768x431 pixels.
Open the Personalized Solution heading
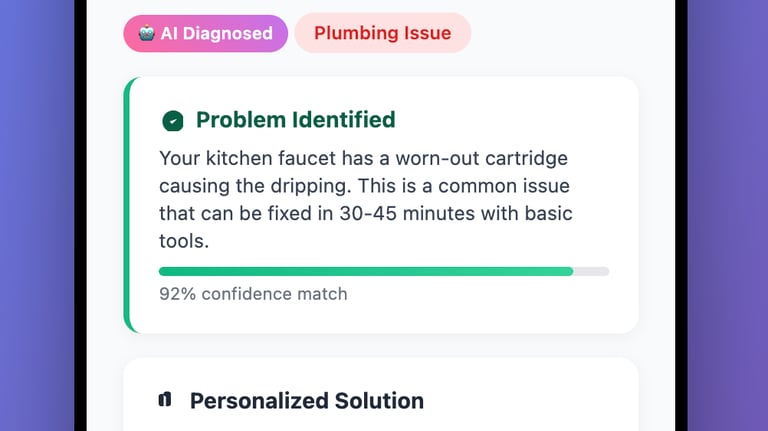coord(306,401)
